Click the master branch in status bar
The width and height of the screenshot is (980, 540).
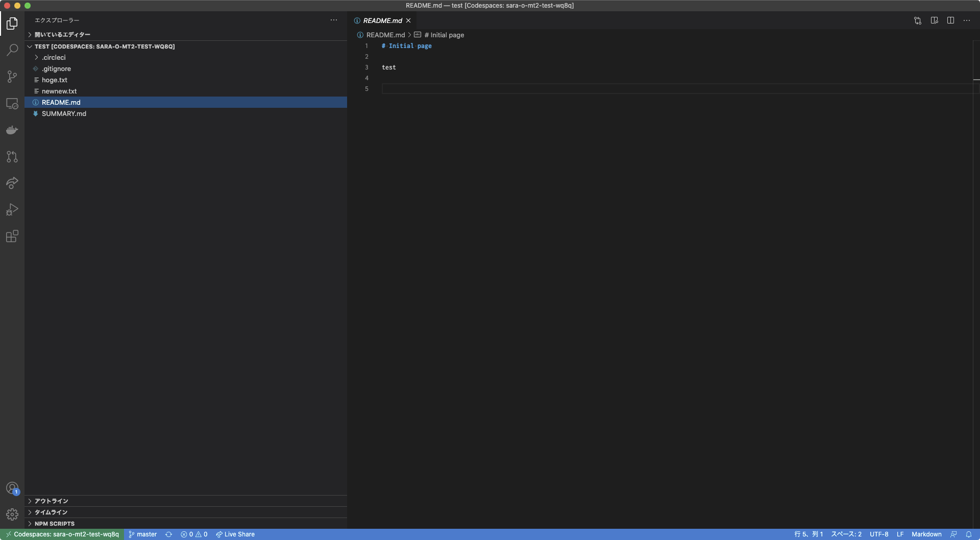pyautogui.click(x=143, y=534)
